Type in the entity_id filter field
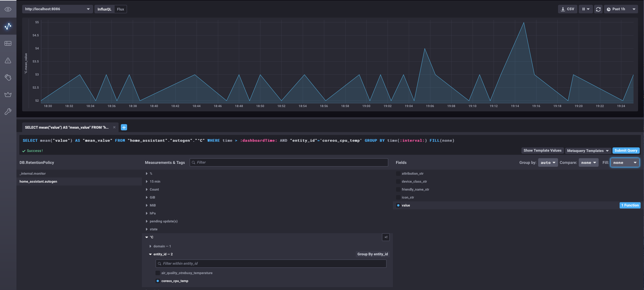The height and width of the screenshot is (290, 644). click(271, 264)
